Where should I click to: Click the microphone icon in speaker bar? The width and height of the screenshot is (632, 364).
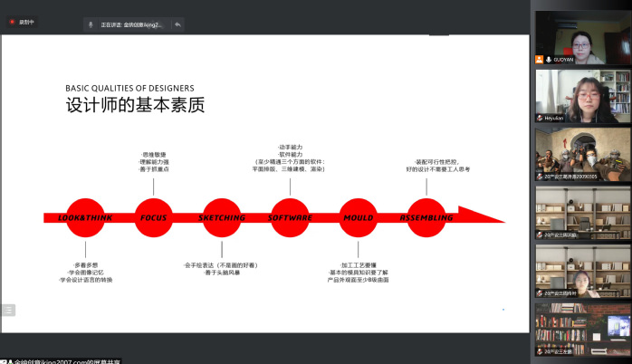pos(91,24)
